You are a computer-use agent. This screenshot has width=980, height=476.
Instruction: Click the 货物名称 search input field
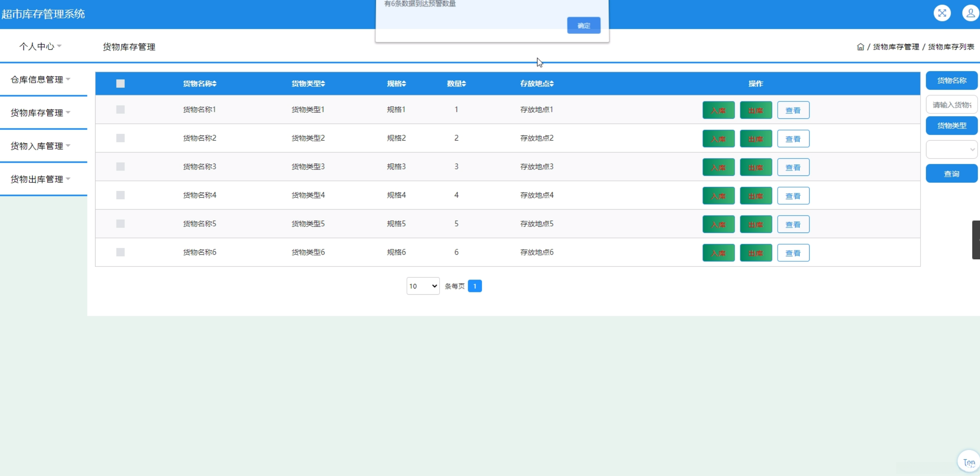point(951,105)
